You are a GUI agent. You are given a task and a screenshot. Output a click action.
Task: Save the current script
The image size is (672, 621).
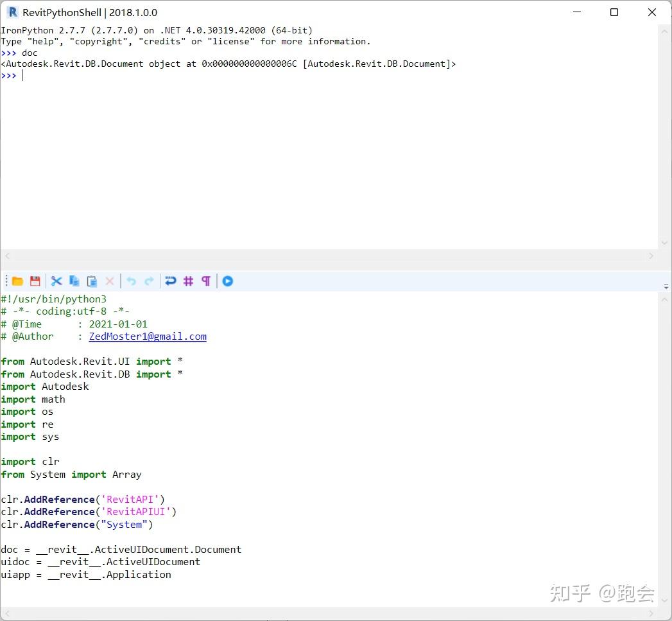pyautogui.click(x=35, y=281)
